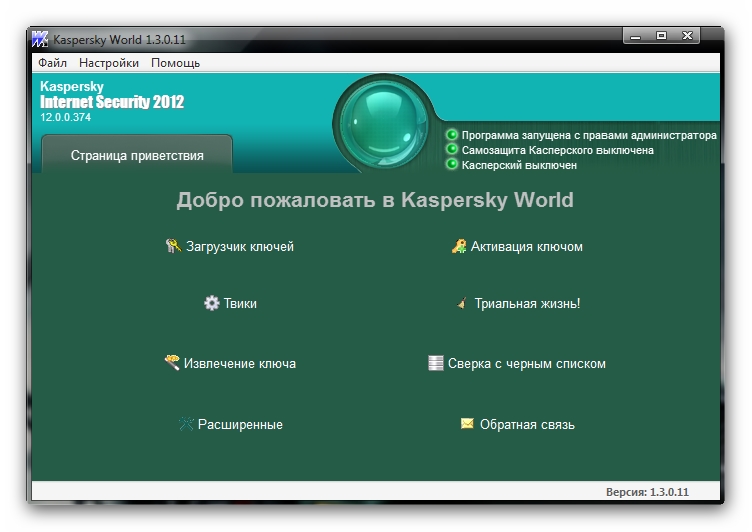Click the broom icon beside Триальная жизнь
The image size is (752, 532).
pyautogui.click(x=462, y=303)
